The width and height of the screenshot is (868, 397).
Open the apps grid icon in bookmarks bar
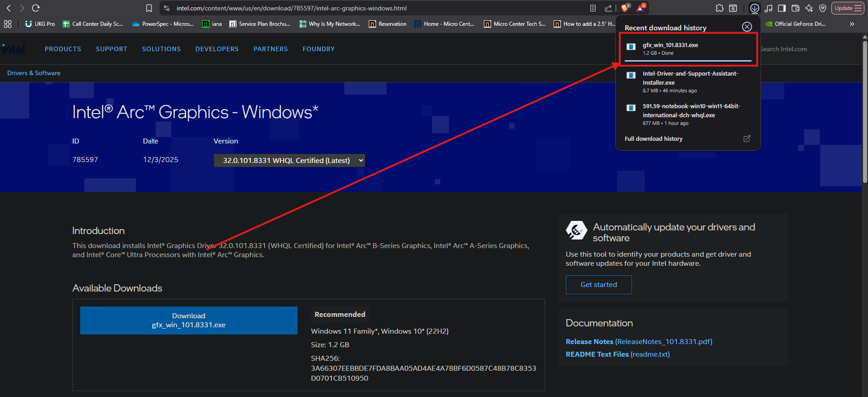click(x=8, y=24)
